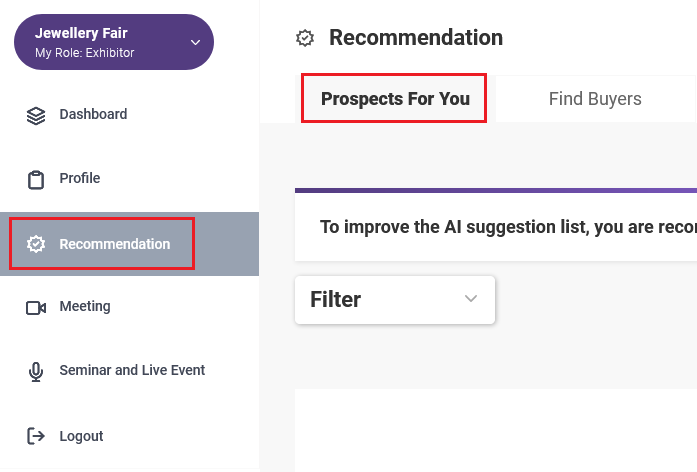Open the Filter dropdown
Image resolution: width=697 pixels, height=472 pixels.
395,300
